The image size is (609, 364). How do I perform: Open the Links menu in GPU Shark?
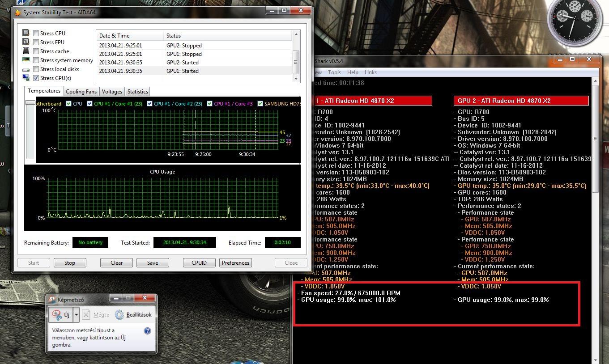pyautogui.click(x=371, y=72)
